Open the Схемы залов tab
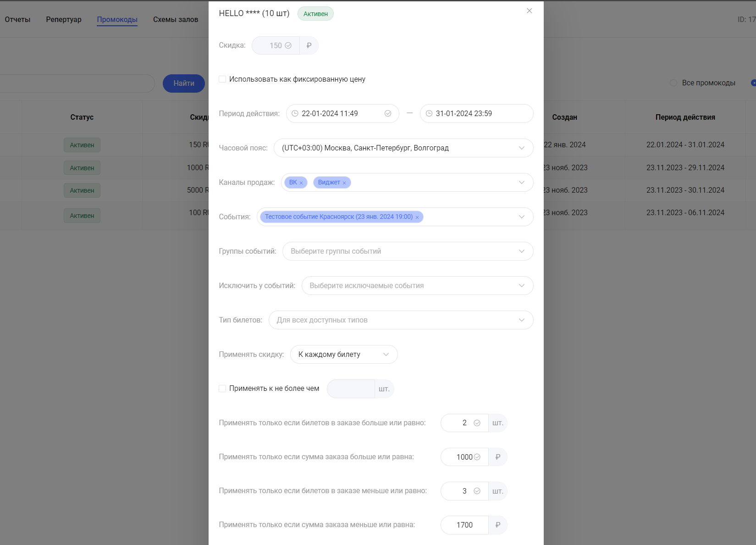Screen dimensions: 756x545 click(x=176, y=19)
